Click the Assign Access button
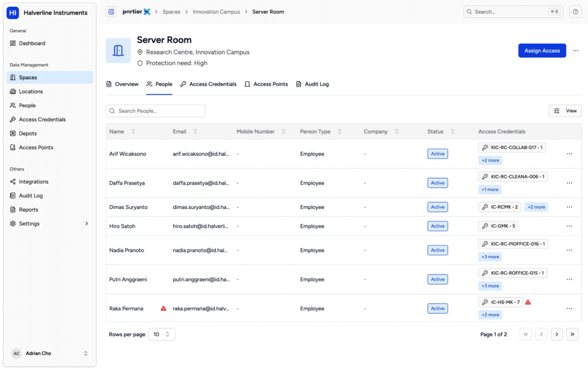Image resolution: width=588 pixels, height=370 pixels. coord(542,50)
